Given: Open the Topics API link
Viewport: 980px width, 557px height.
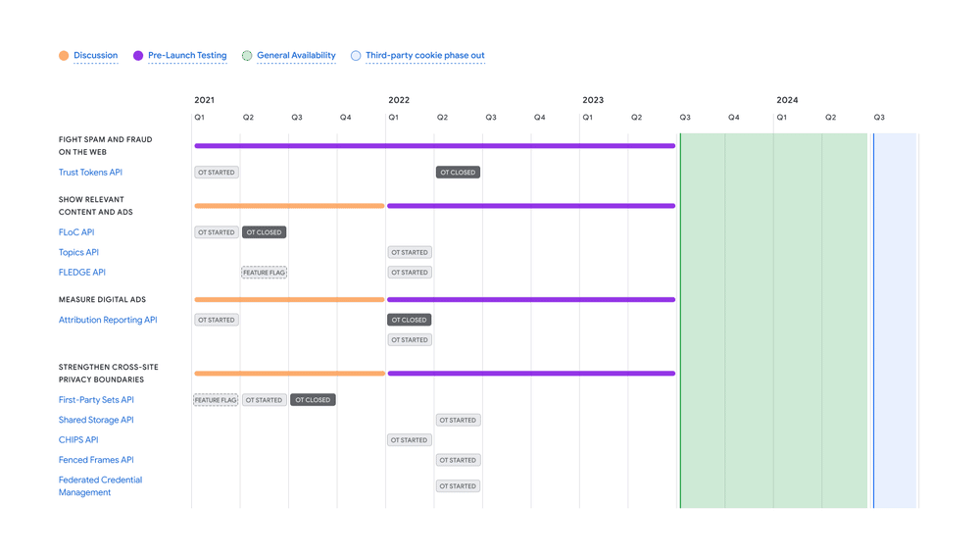Looking at the screenshot, I should [78, 253].
